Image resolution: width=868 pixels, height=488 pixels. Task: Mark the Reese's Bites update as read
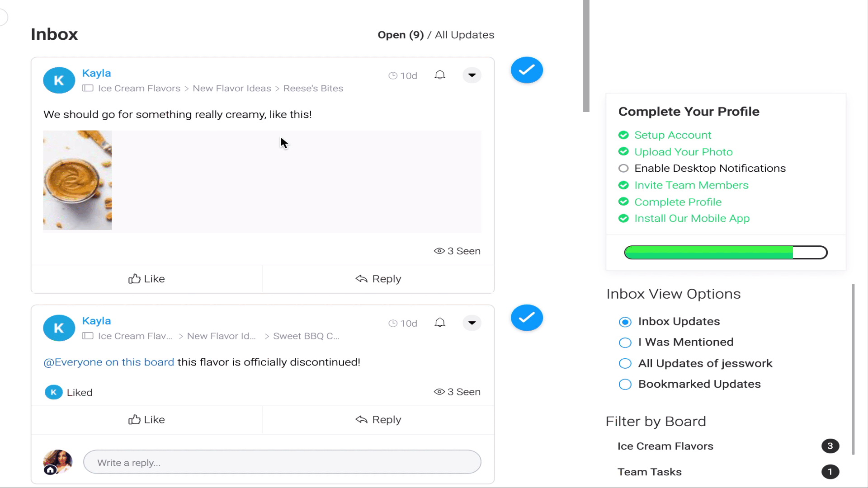[527, 70]
